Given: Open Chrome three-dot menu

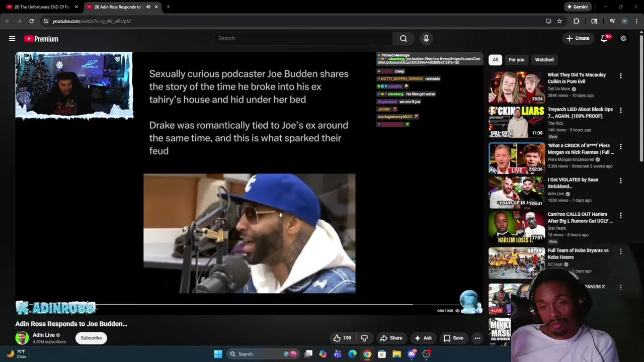Looking at the screenshot, I should click(x=637, y=21).
